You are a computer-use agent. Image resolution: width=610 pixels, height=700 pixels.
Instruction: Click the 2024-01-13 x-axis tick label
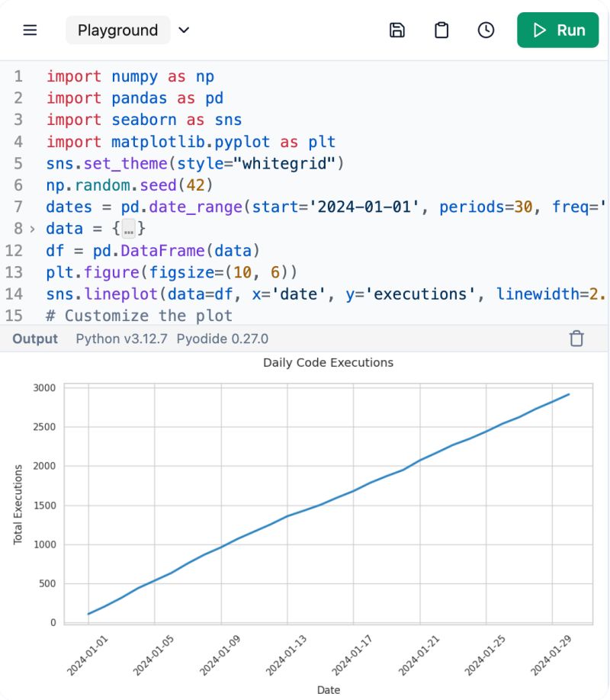coord(286,656)
